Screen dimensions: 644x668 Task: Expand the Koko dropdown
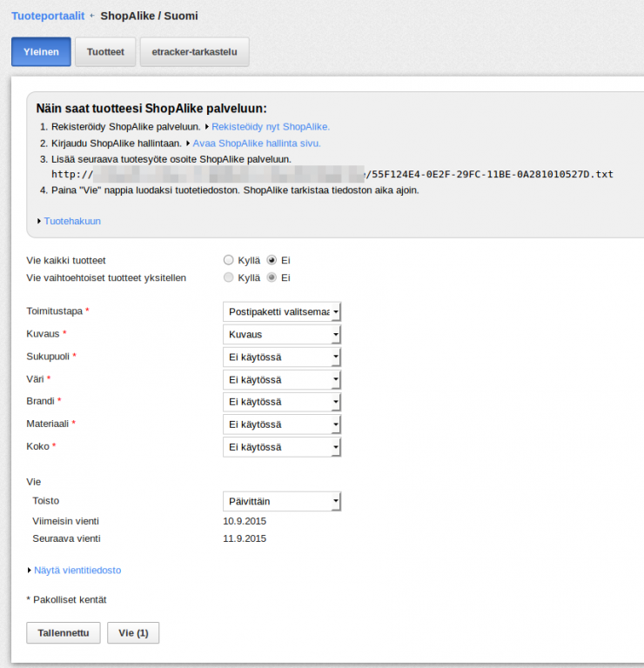(x=282, y=447)
